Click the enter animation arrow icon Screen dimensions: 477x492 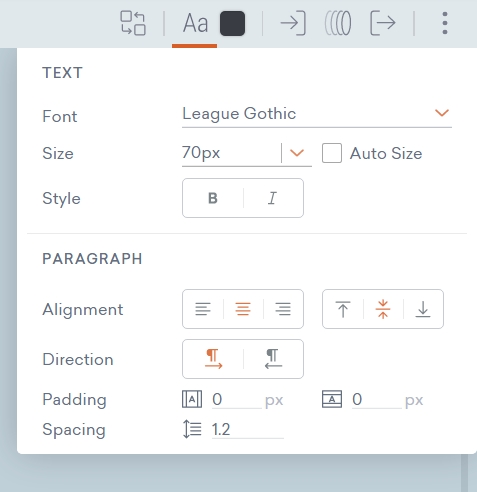[x=293, y=23]
